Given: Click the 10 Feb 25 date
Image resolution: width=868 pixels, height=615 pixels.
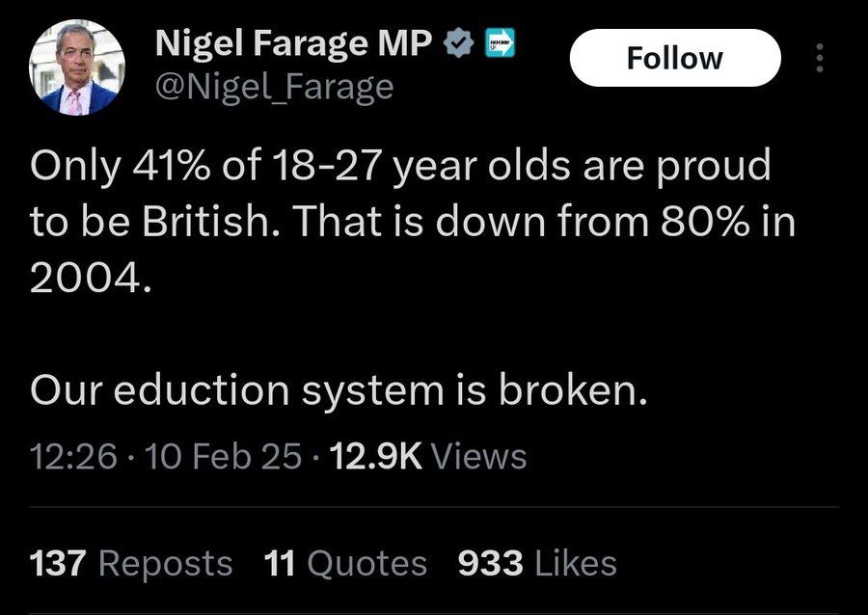Looking at the screenshot, I should (223, 456).
